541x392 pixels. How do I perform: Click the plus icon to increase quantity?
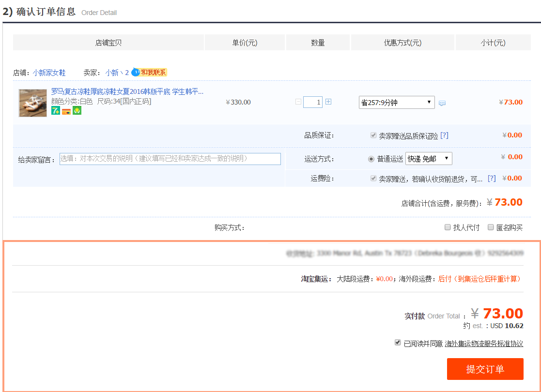pos(327,102)
